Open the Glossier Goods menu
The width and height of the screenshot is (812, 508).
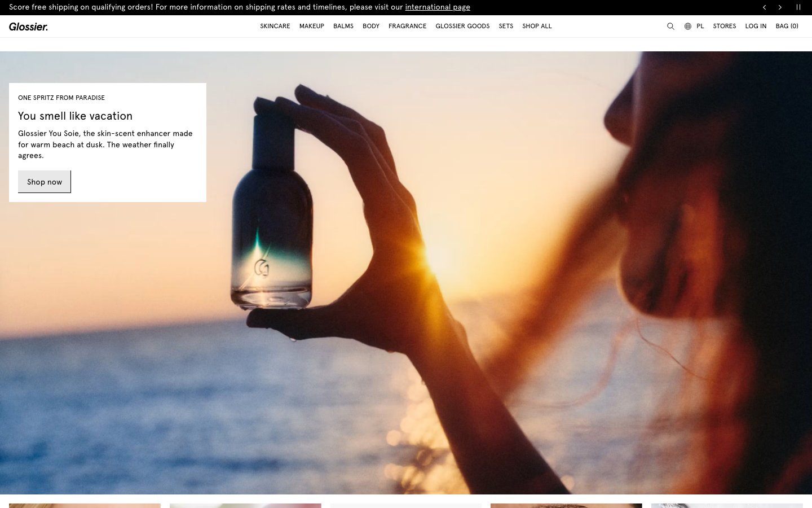(x=462, y=26)
